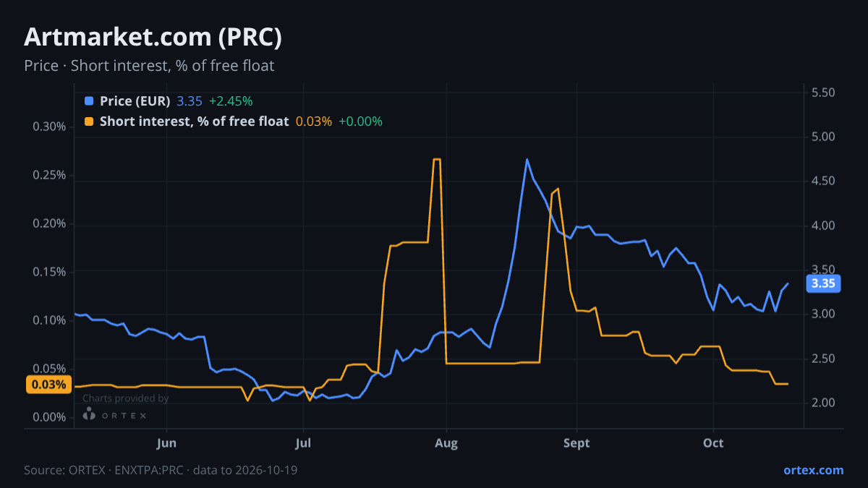
Task: Click the blue 3.35 price badge
Action: 823,283
